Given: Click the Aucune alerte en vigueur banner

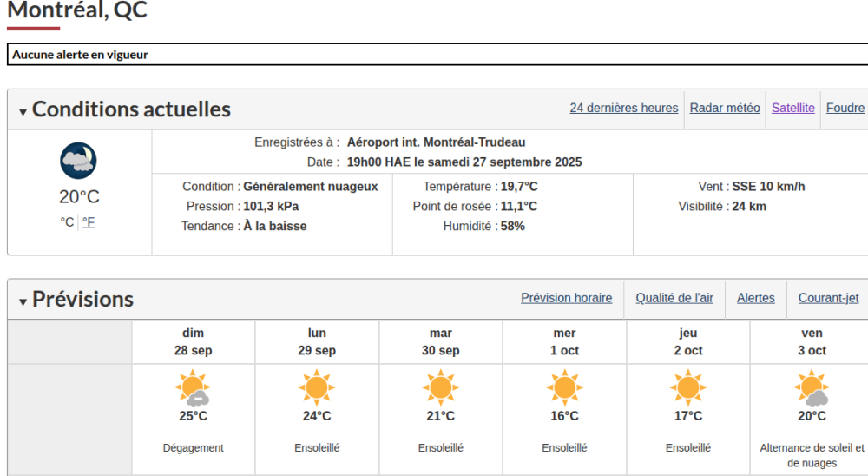Looking at the screenshot, I should 80,54.
